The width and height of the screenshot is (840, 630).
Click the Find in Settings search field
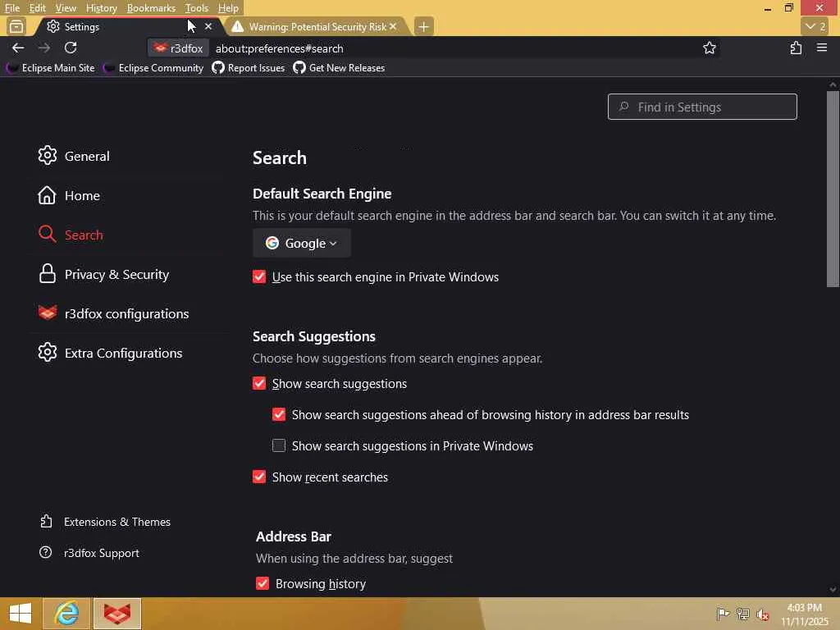pos(702,107)
